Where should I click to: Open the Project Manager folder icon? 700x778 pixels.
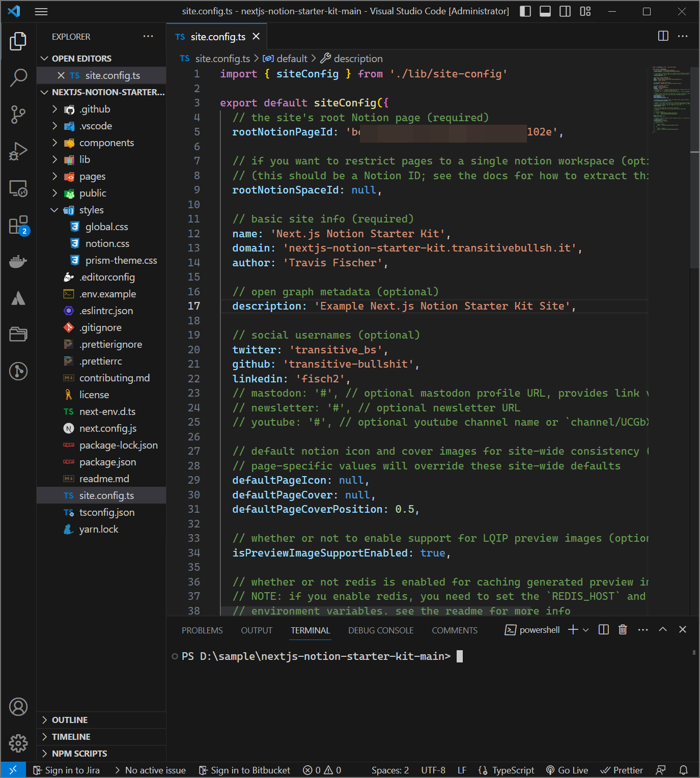[x=18, y=335]
